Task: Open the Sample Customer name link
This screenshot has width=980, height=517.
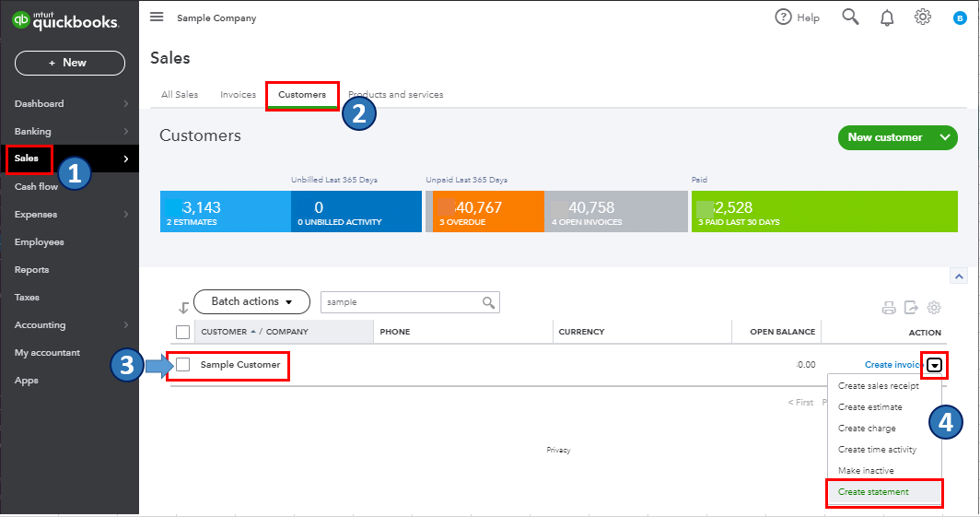Action: [240, 365]
